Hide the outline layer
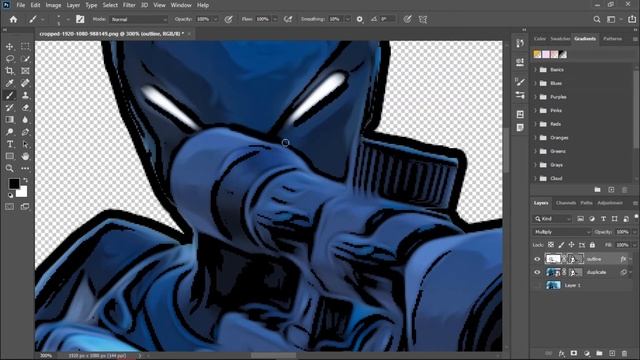The height and width of the screenshot is (360, 640). click(537, 259)
